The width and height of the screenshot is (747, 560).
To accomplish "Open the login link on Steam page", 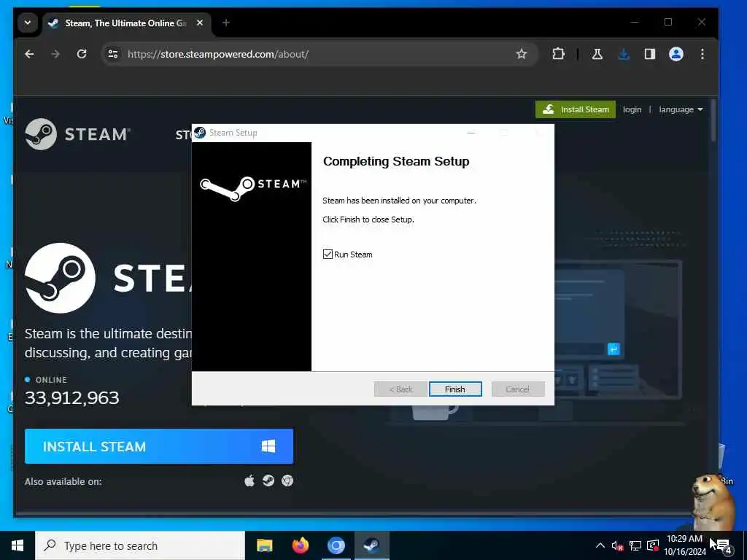I will (632, 109).
